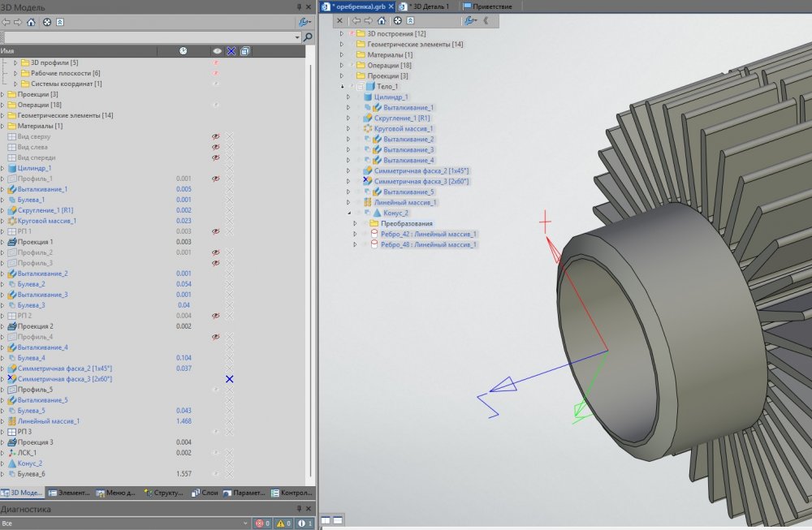This screenshot has height=530, width=812.
Task: Expand Операции [18] in left panel
Action: point(2,105)
